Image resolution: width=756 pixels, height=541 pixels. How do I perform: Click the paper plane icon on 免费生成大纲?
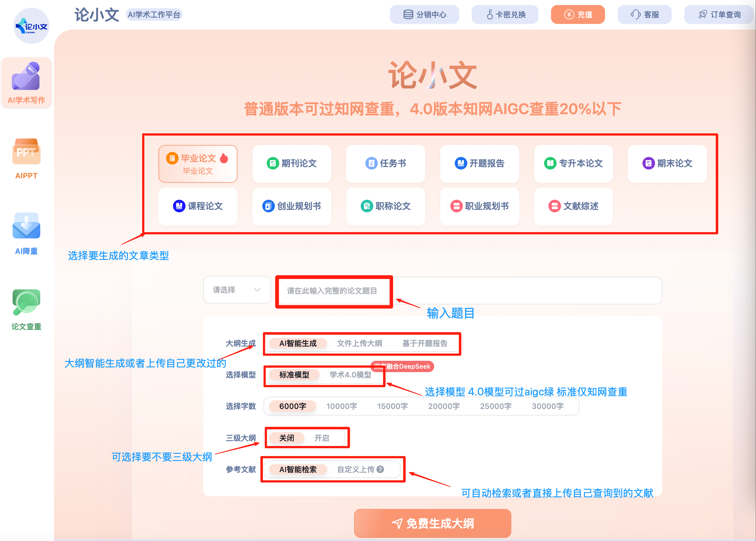[397, 523]
